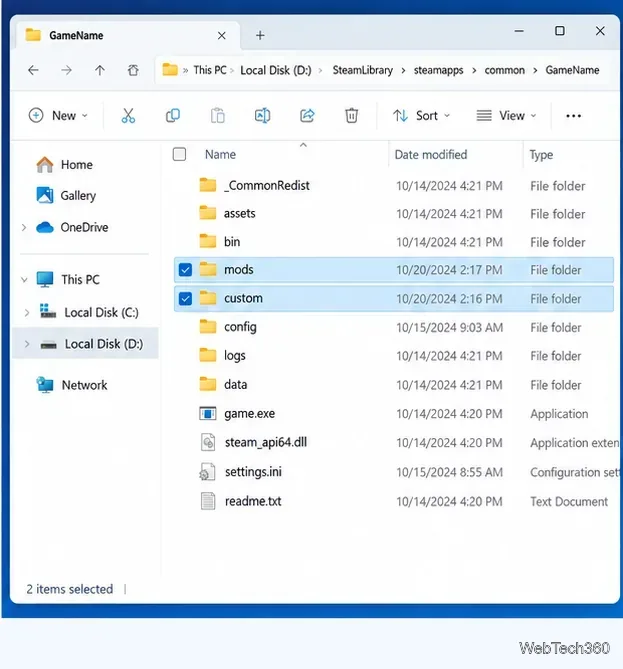Open the New dropdown menu
Image resolution: width=623 pixels, height=669 pixels.
(58, 116)
